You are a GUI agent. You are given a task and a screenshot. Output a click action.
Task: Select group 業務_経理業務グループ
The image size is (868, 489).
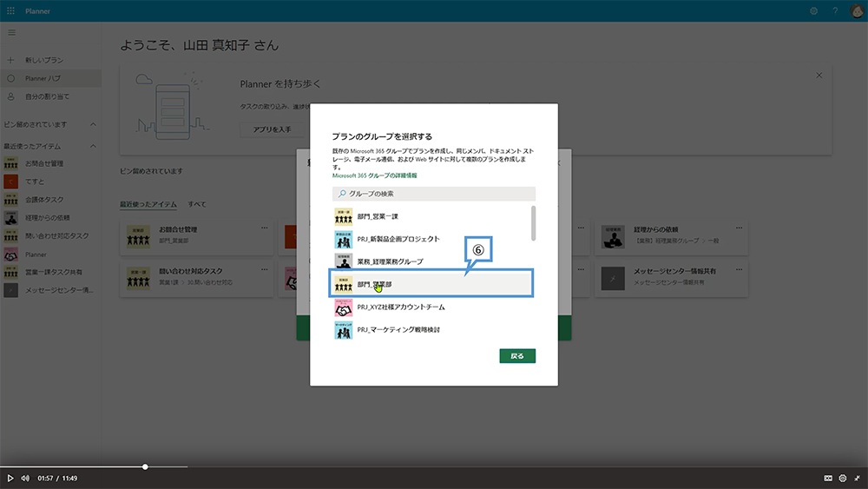coord(431,261)
